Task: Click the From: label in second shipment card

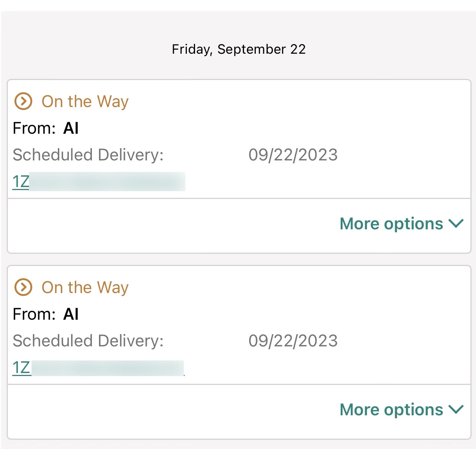Action: pos(34,315)
